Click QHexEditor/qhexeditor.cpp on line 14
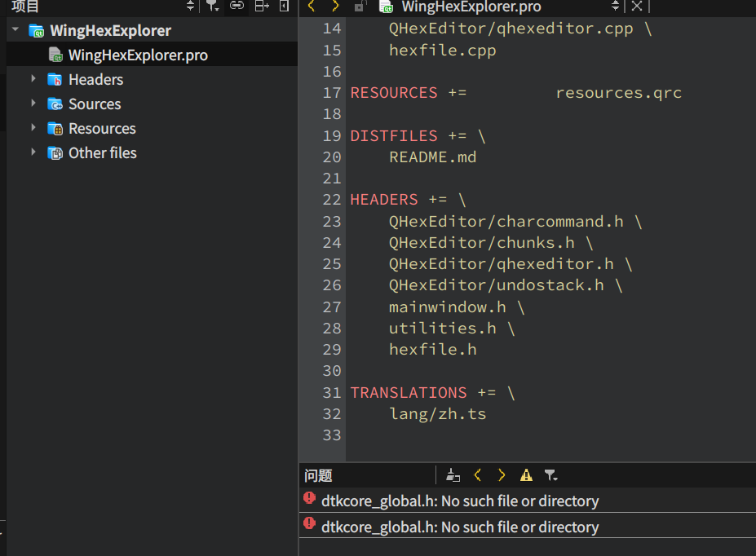This screenshot has width=756, height=556. click(x=511, y=29)
